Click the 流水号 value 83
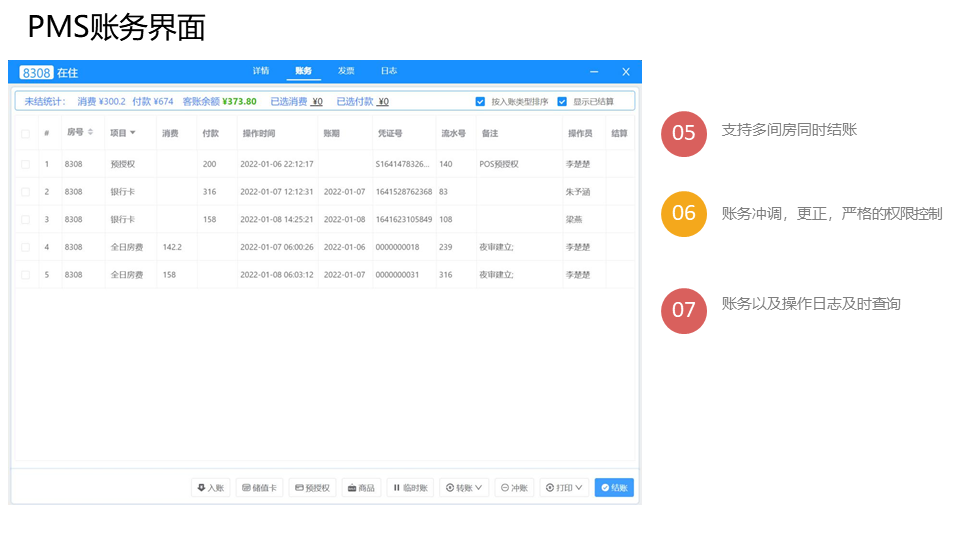The height and width of the screenshot is (540, 960). pos(443,192)
